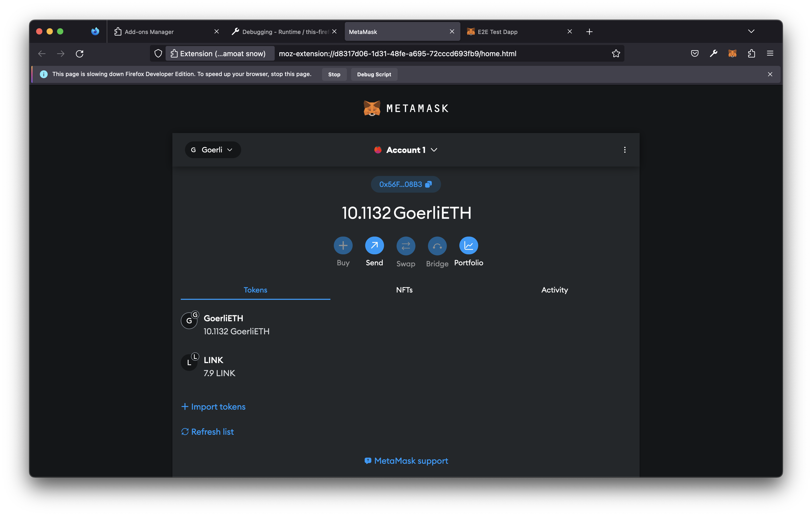Viewport: 812px width, 516px height.
Task: Open the MetaMask support link
Action: [x=406, y=461]
